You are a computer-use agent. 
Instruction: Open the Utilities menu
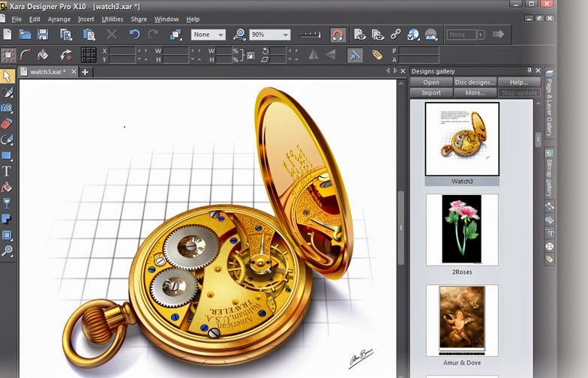[x=112, y=19]
